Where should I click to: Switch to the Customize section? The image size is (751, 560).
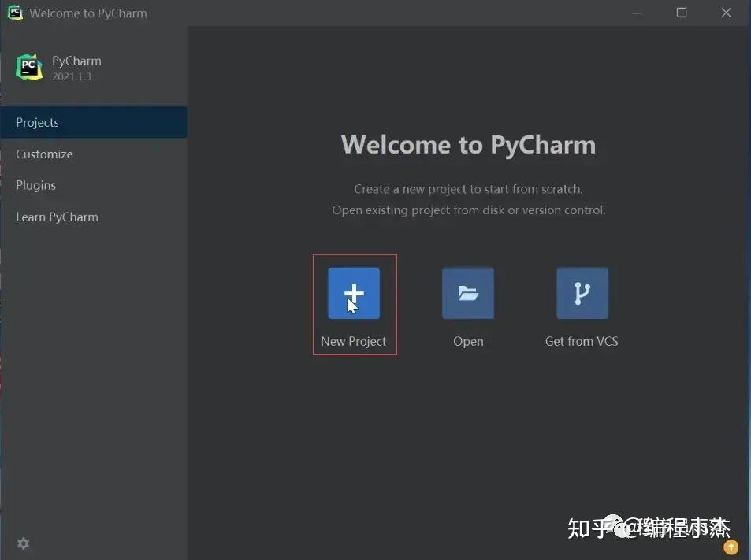(x=44, y=154)
